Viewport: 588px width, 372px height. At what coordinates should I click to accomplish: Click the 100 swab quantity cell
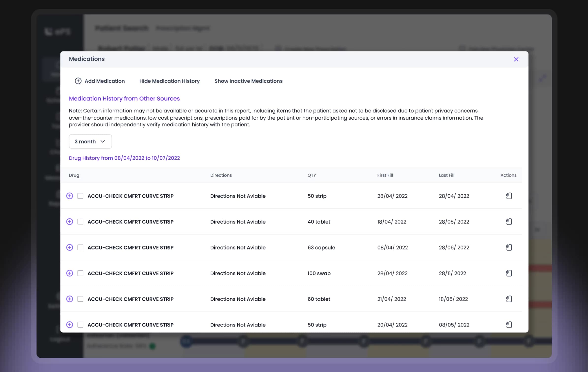pyautogui.click(x=319, y=273)
